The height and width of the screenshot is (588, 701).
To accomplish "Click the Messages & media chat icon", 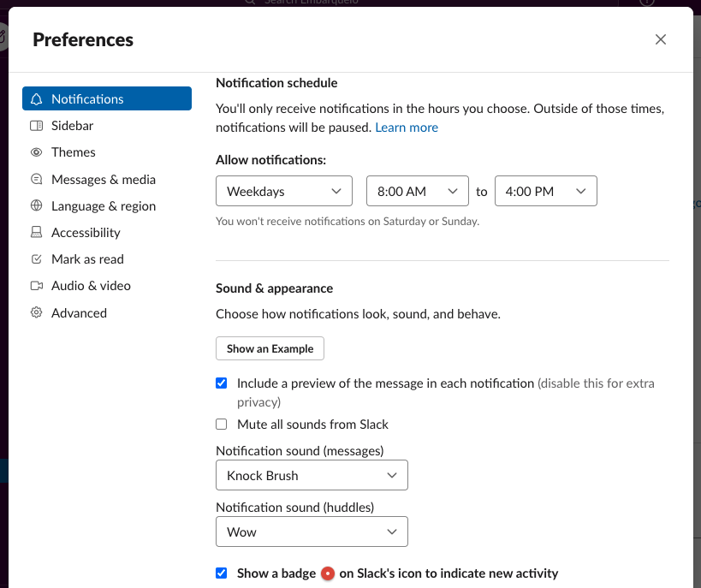I will (36, 179).
